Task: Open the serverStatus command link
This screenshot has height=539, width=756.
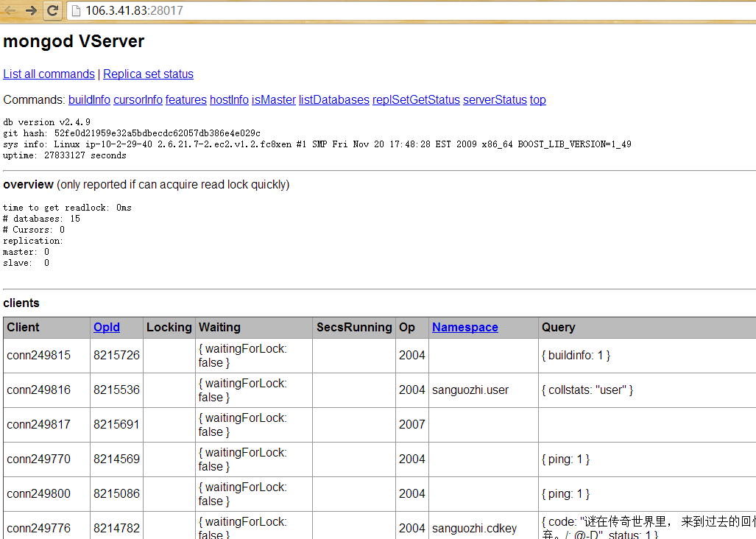Action: [495, 100]
